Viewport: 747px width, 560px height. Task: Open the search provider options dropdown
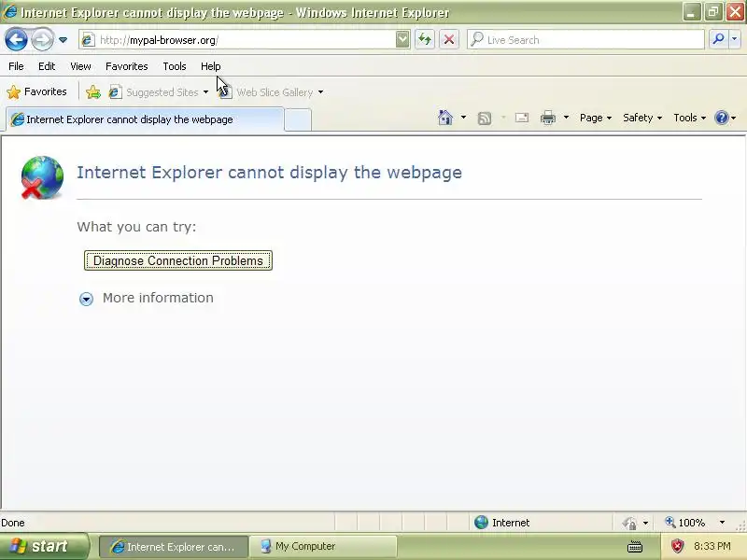[x=735, y=39]
